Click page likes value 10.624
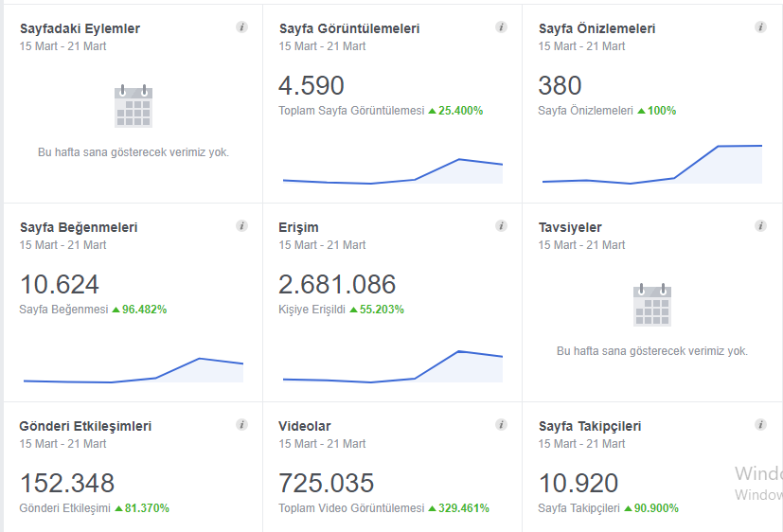The image size is (783, 532). tap(60, 285)
